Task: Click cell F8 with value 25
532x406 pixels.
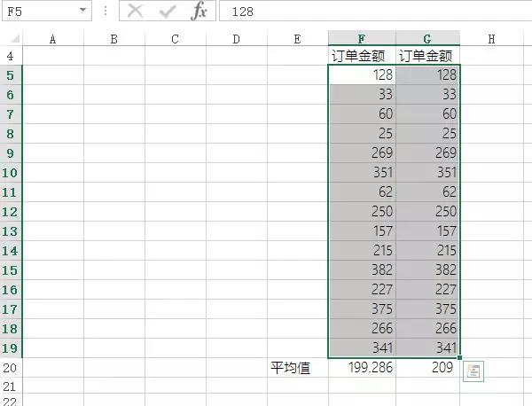Action: click(362, 133)
